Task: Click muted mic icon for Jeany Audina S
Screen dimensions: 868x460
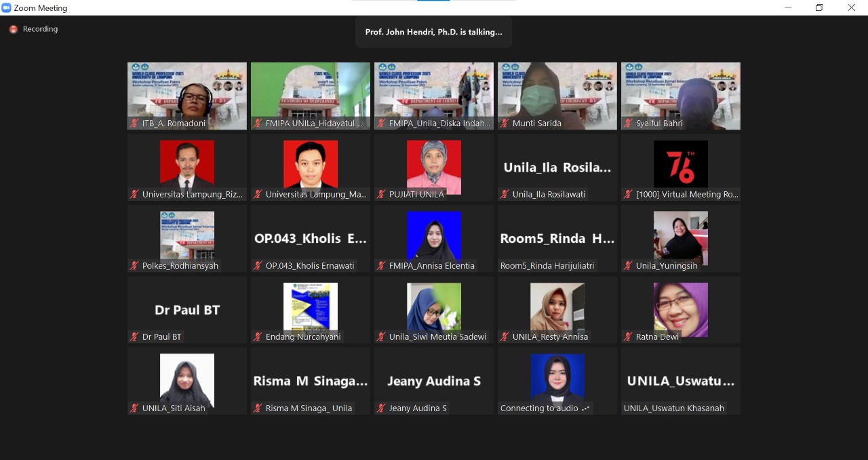Action: (381, 408)
